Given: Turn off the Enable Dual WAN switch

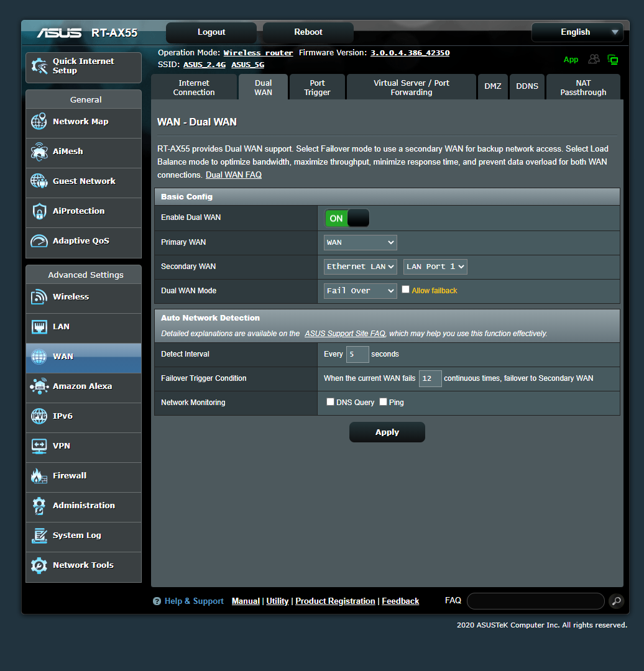Looking at the screenshot, I should [347, 218].
